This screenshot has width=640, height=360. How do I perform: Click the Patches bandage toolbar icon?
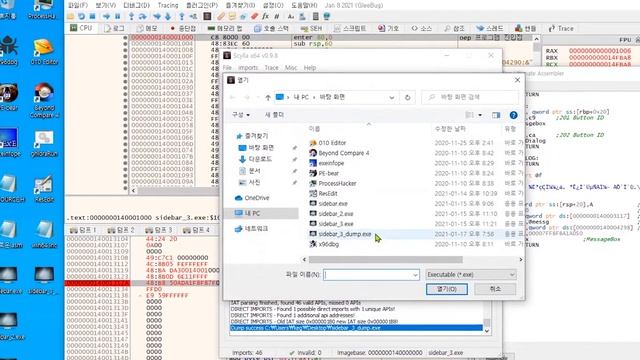click(220, 16)
